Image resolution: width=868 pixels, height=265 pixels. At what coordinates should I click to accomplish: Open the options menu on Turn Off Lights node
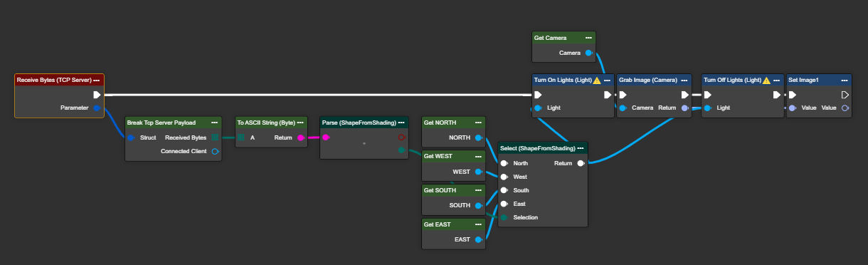point(777,80)
